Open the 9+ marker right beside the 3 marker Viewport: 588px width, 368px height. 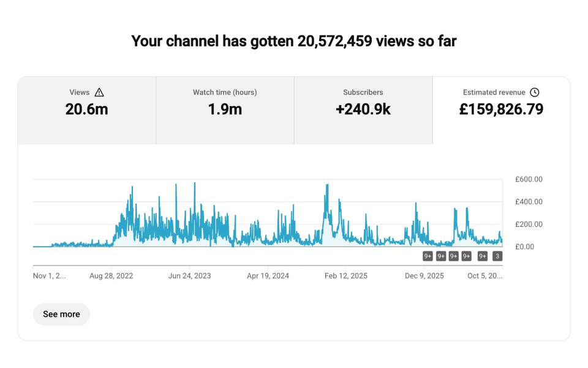482,256
